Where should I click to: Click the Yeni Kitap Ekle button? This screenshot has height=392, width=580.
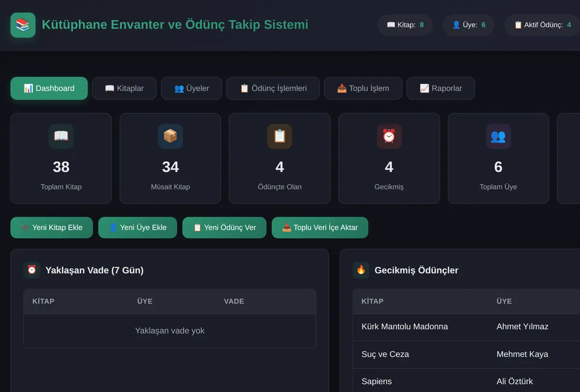pos(52,228)
